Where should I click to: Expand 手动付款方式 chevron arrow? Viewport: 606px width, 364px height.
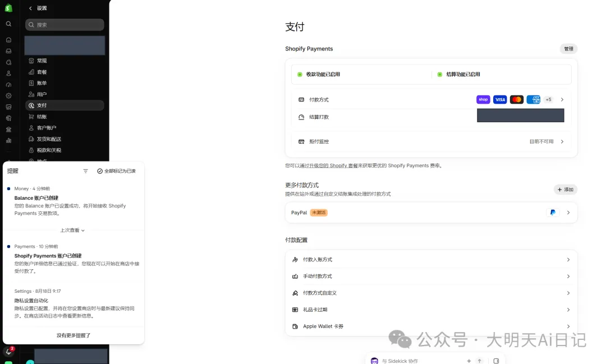click(x=568, y=277)
